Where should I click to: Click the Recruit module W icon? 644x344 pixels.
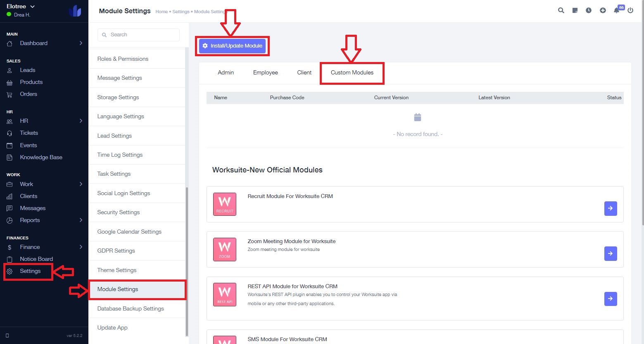[225, 204]
